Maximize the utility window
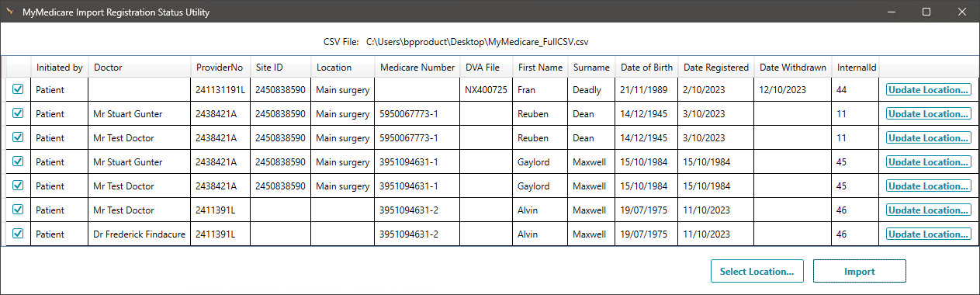 coord(926,12)
